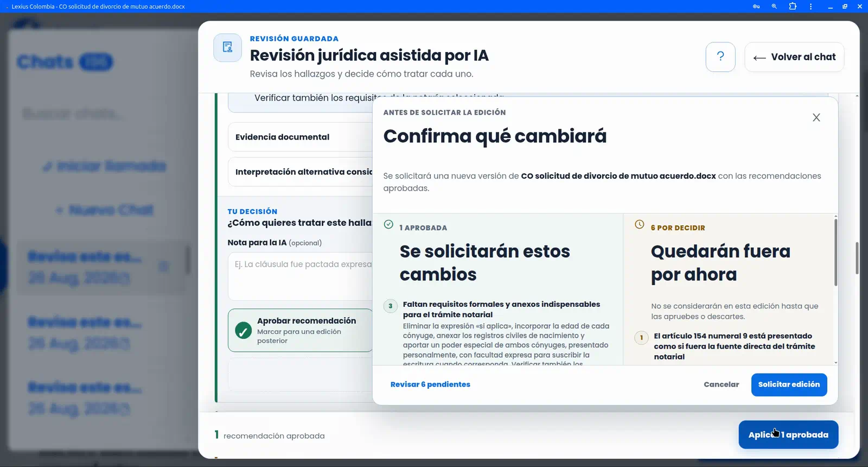Click numbered badge 3 of the approved finding
This screenshot has width=868, height=467.
[390, 306]
